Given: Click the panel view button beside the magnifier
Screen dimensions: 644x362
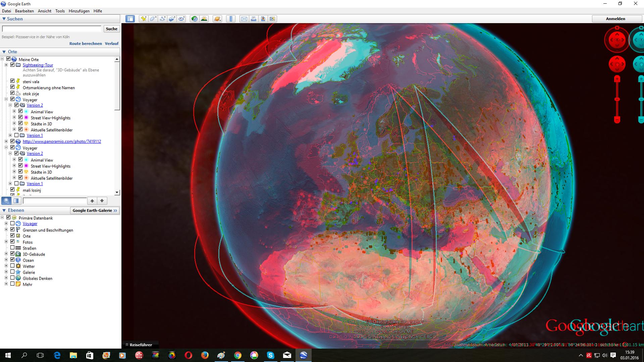Looking at the screenshot, I should [x=16, y=201].
